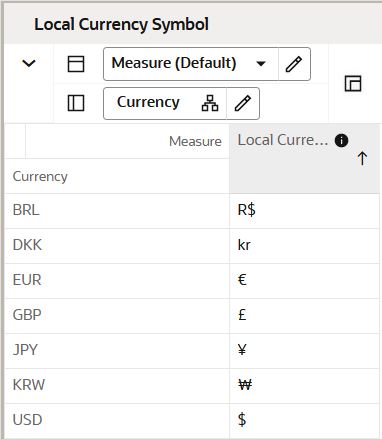Edit the Currency dimension with pencil icon
The height and width of the screenshot is (439, 382).
click(243, 103)
